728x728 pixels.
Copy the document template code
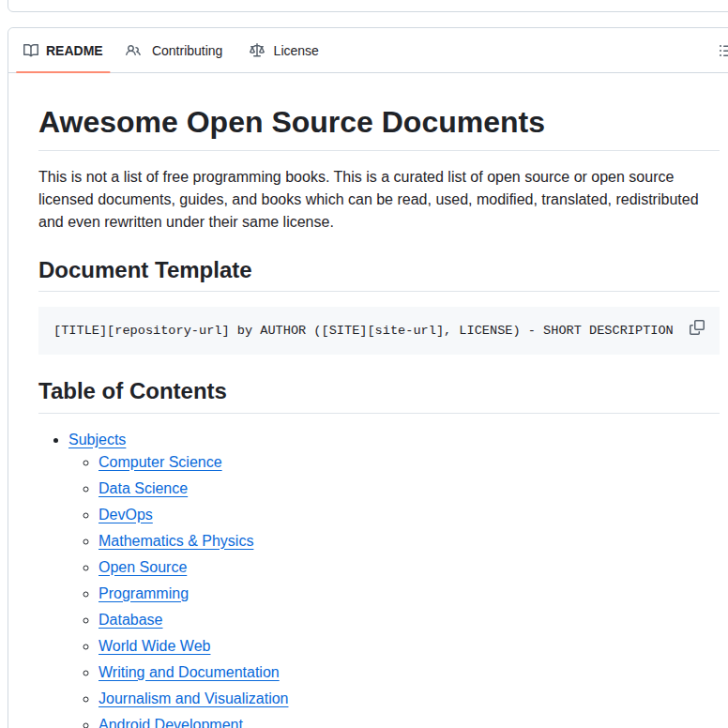tap(696, 327)
